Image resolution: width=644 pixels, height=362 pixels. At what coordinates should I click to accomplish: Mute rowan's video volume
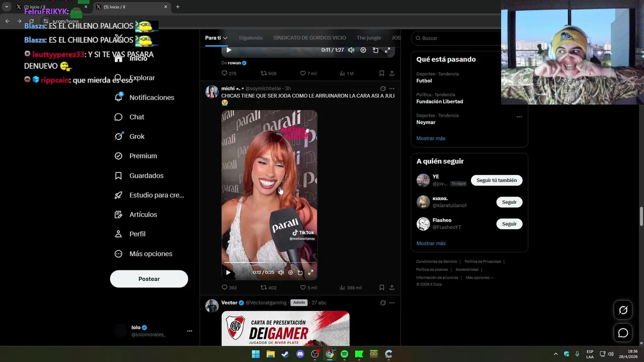click(x=351, y=50)
